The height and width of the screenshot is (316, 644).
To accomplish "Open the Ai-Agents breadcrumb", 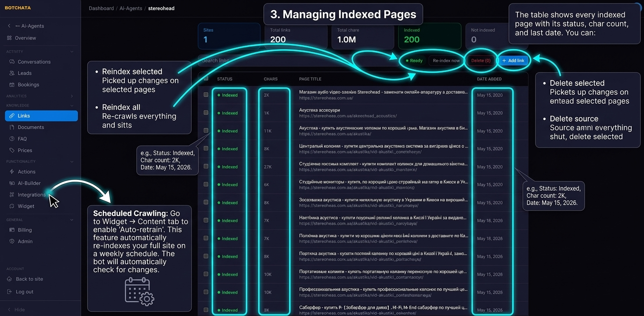I will (x=131, y=8).
